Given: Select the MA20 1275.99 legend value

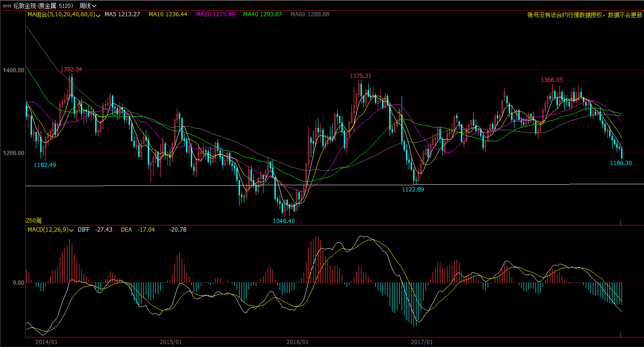Looking at the screenshot, I should pyautogui.click(x=215, y=14).
